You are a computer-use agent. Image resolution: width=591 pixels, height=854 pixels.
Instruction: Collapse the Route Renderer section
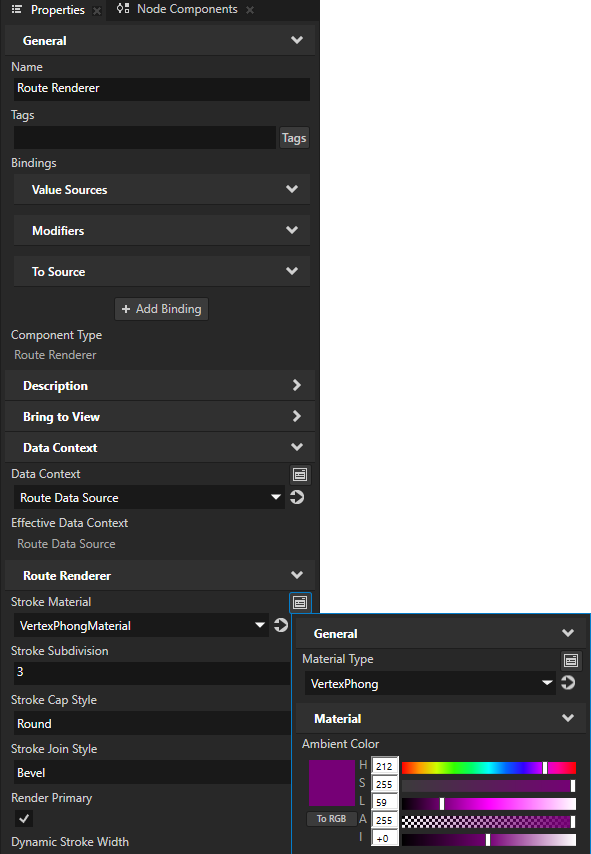click(160, 576)
